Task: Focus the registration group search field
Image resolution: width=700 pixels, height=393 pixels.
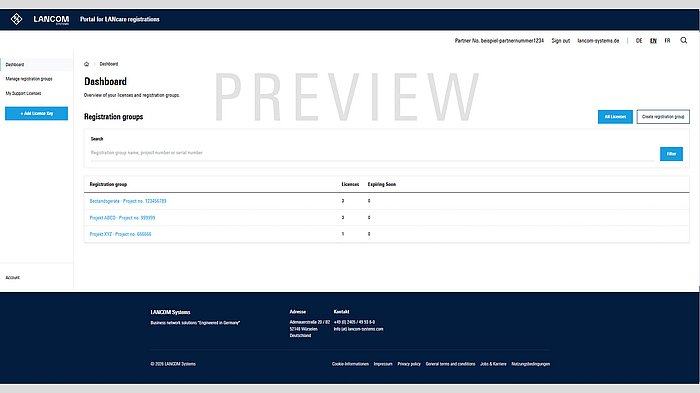Action: coord(373,153)
